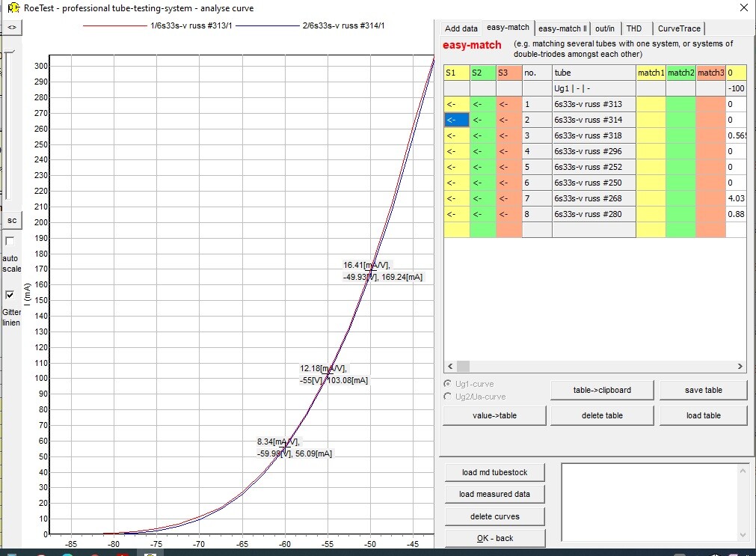Click S1 arrow for tube #313
The image size is (756, 556).
point(457,104)
